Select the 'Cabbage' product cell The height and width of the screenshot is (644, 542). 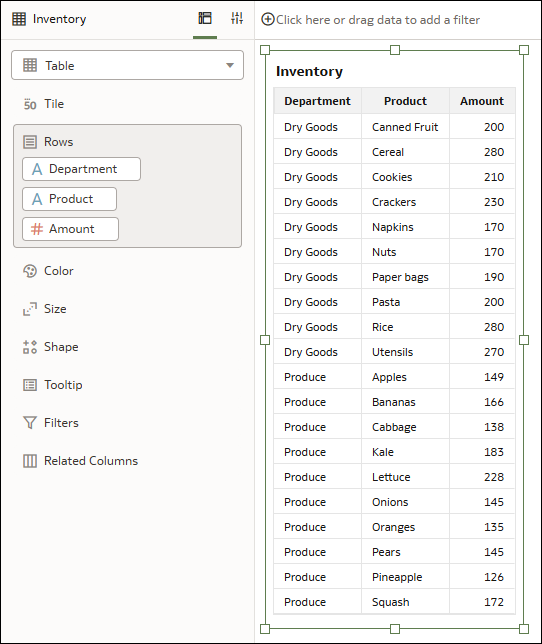click(405, 427)
